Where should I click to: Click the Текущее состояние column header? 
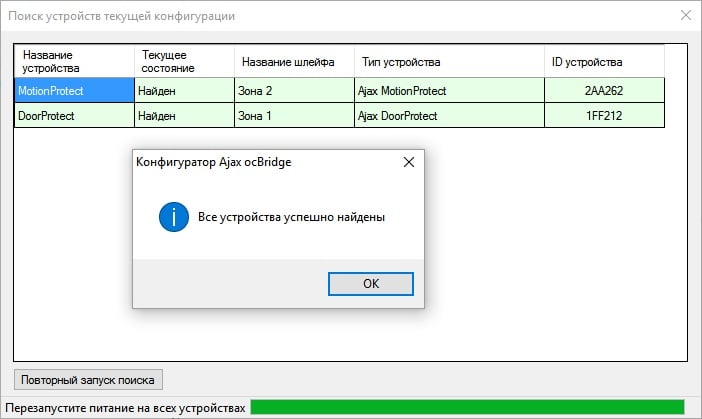tap(184, 61)
